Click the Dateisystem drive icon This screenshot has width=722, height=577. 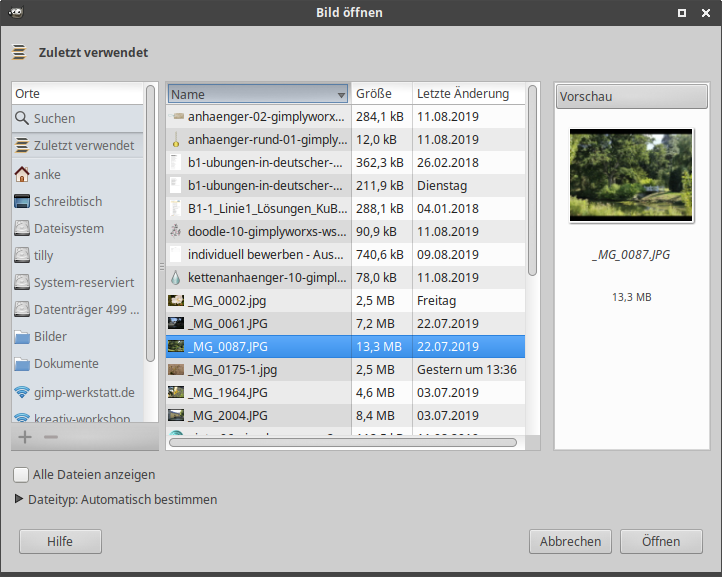[x=22, y=228]
